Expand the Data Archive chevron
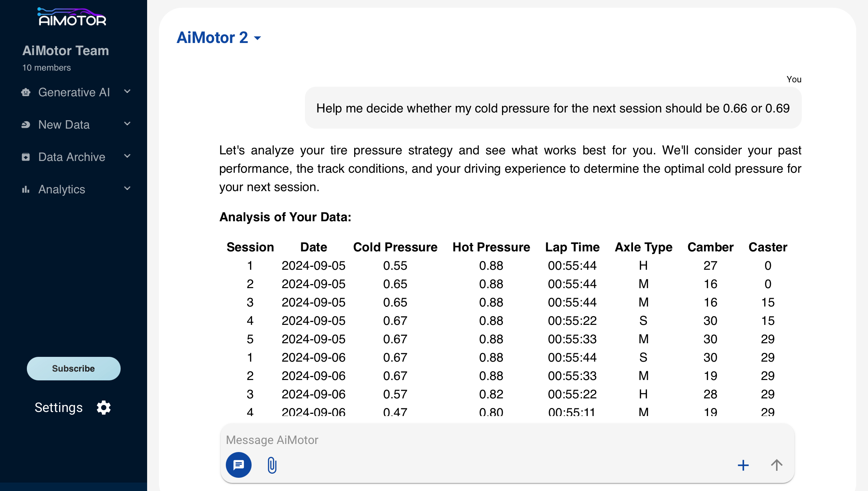This screenshot has height=491, width=868. (x=127, y=156)
